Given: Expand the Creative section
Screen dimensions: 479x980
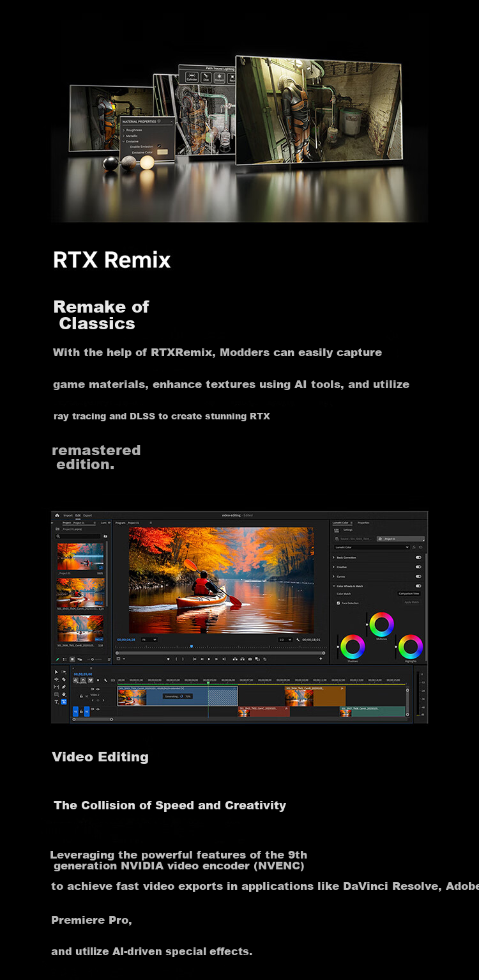Looking at the screenshot, I should tap(333, 567).
